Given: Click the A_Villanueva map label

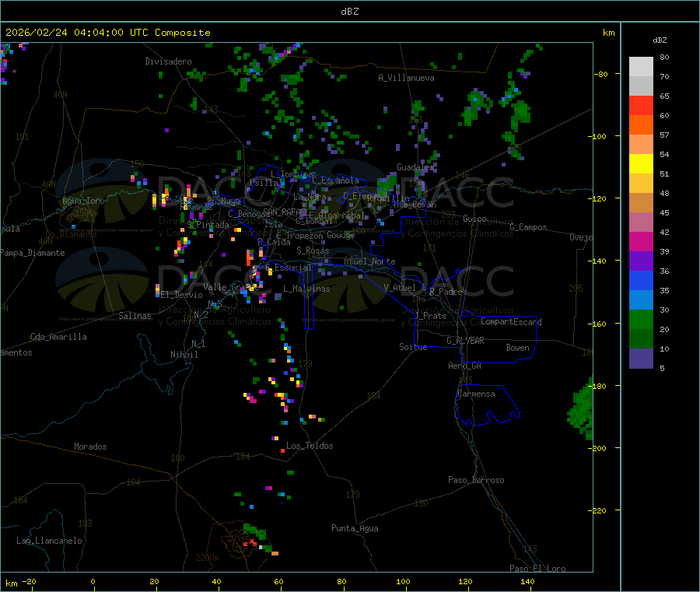Looking at the screenshot, I should point(406,78).
